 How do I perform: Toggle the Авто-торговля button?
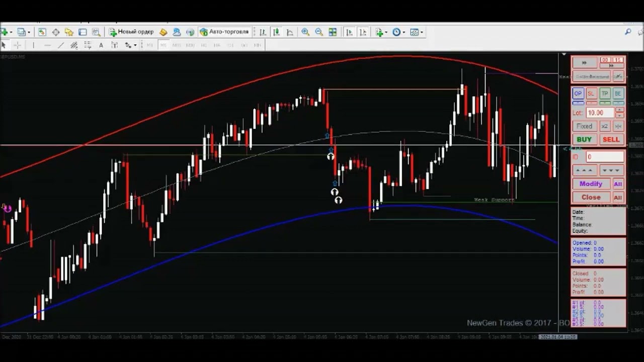[224, 32]
